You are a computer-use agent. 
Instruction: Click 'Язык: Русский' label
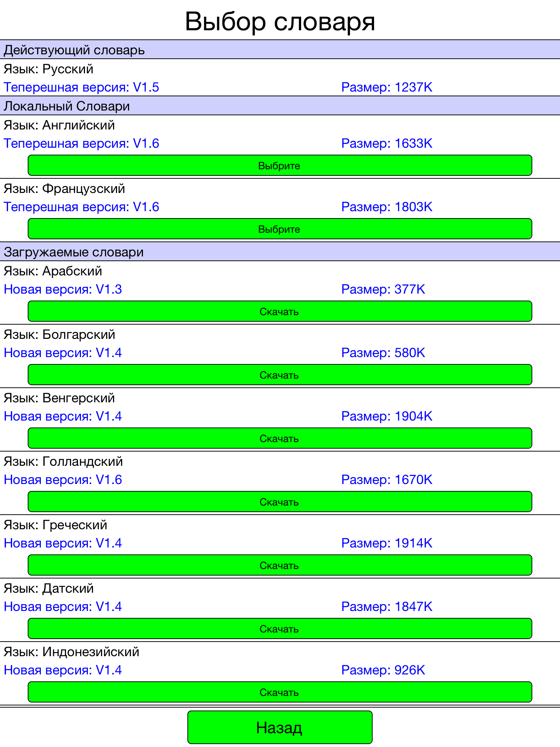pyautogui.click(x=48, y=69)
